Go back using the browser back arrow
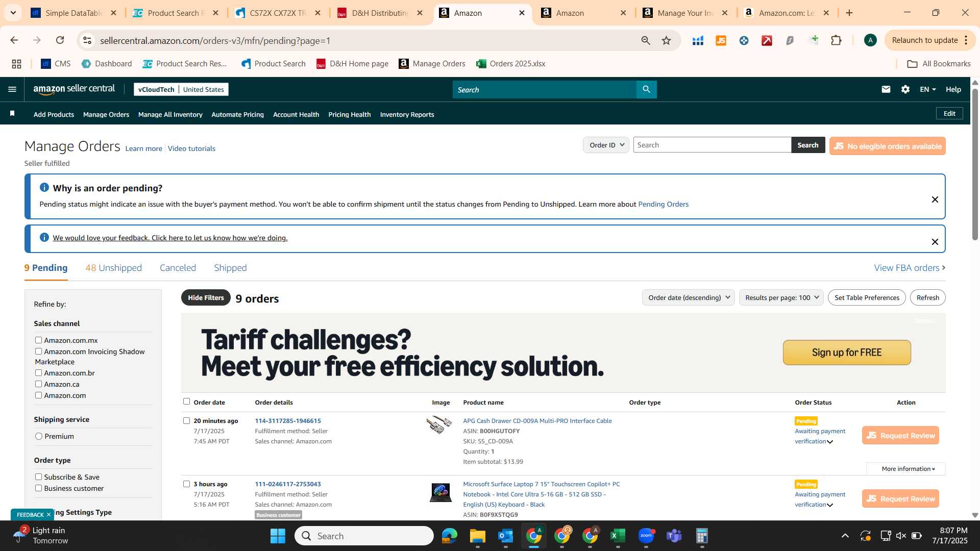Screen dimensions: 980x551 tap(14, 40)
